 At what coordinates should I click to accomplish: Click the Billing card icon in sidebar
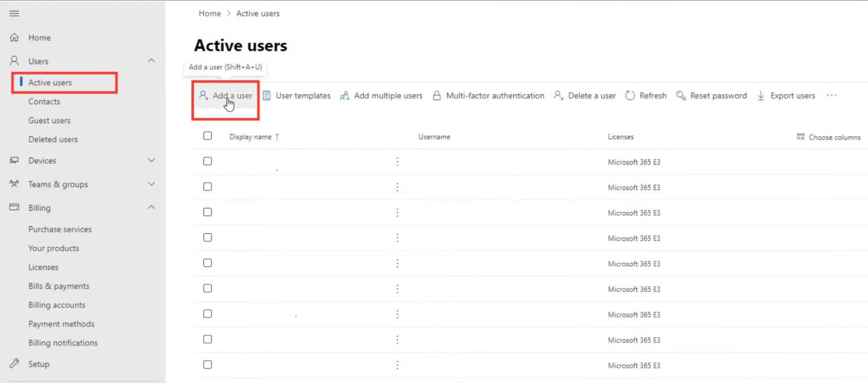(15, 207)
